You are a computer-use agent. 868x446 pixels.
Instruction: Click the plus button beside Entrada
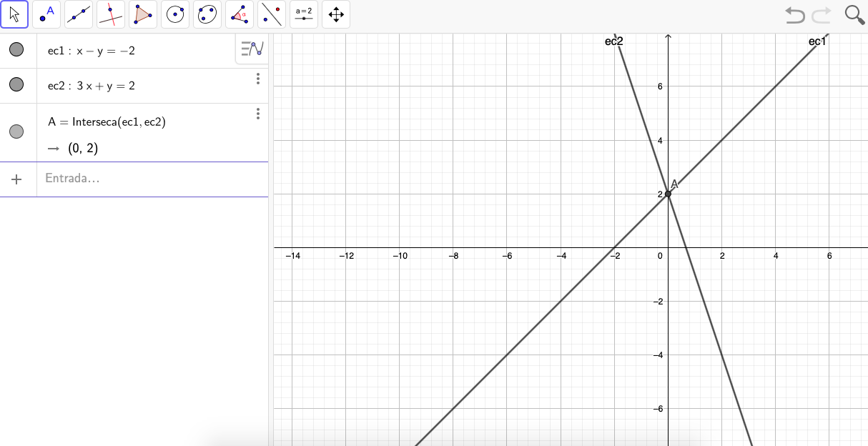(x=16, y=179)
